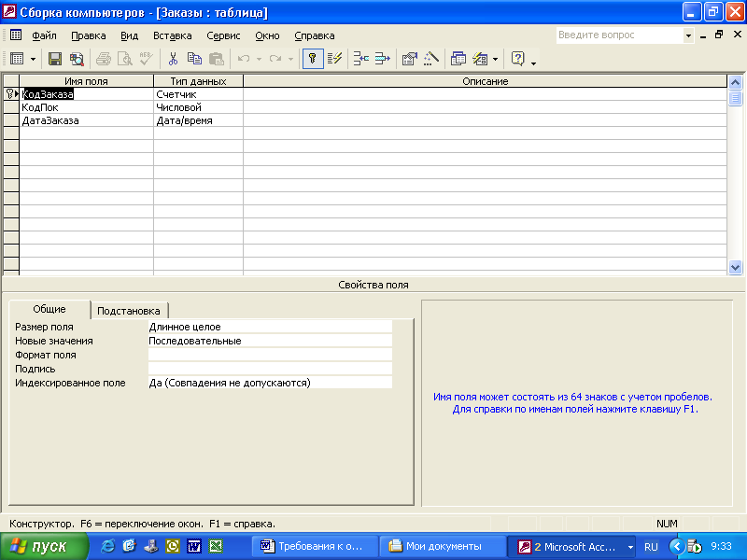Click the scroll up arrow of field grid

735,82
